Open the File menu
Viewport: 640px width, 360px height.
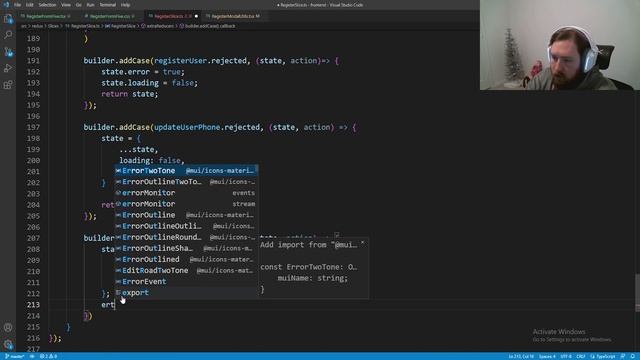(17, 5)
